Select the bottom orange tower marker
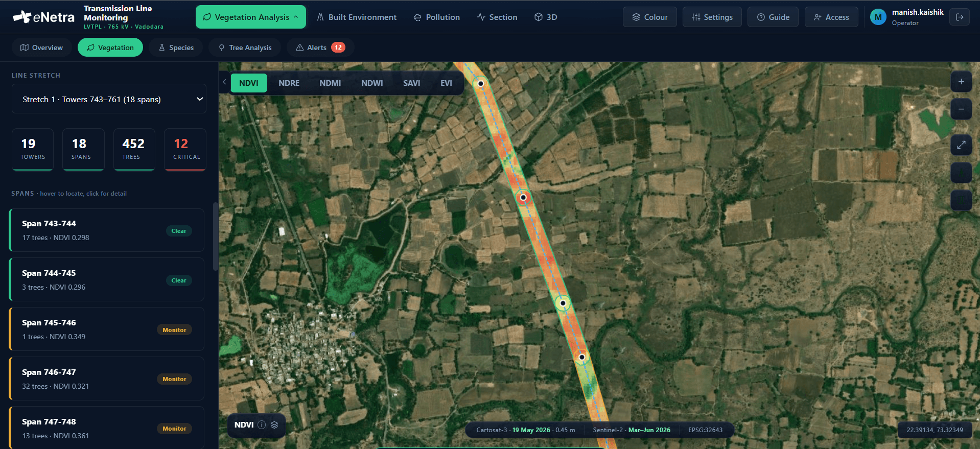Viewport: 980px width, 449px height. pyautogui.click(x=581, y=357)
